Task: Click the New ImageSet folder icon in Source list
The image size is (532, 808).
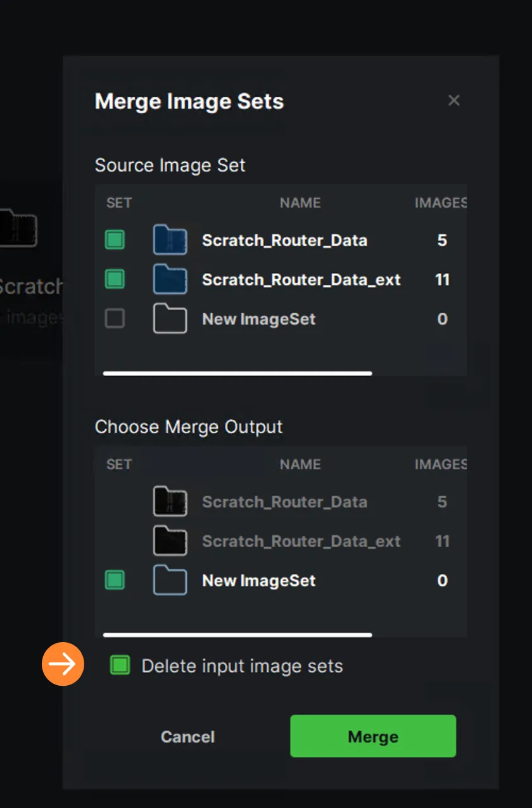Action: [x=170, y=319]
